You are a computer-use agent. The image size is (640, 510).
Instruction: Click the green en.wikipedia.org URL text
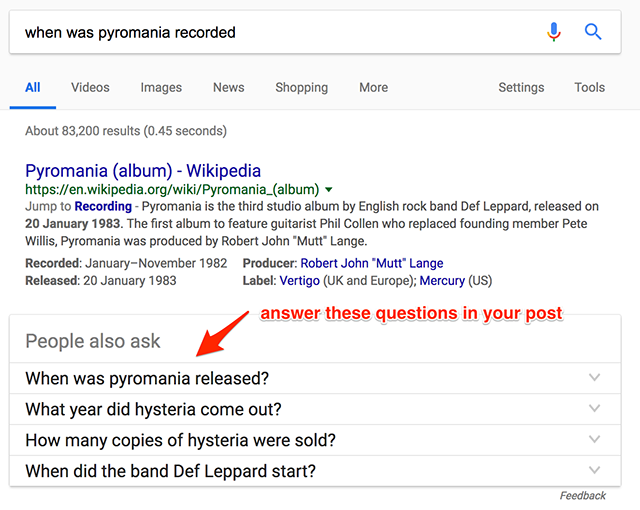click(172, 190)
